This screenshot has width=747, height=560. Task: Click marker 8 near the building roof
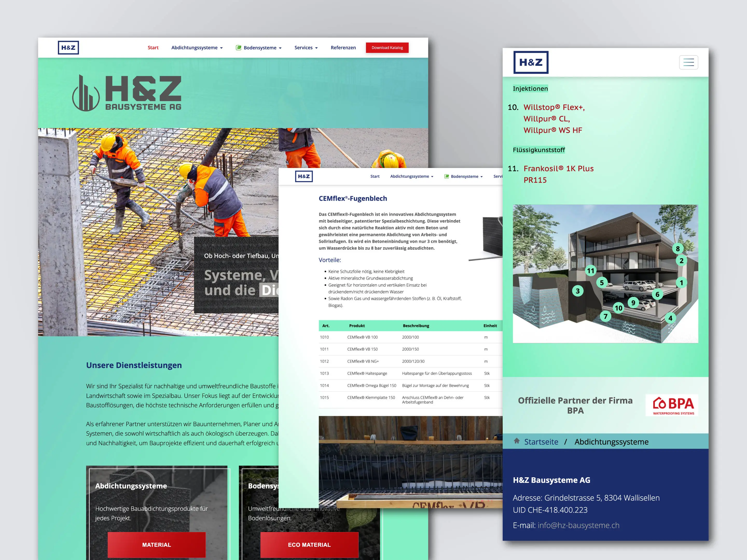point(677,249)
